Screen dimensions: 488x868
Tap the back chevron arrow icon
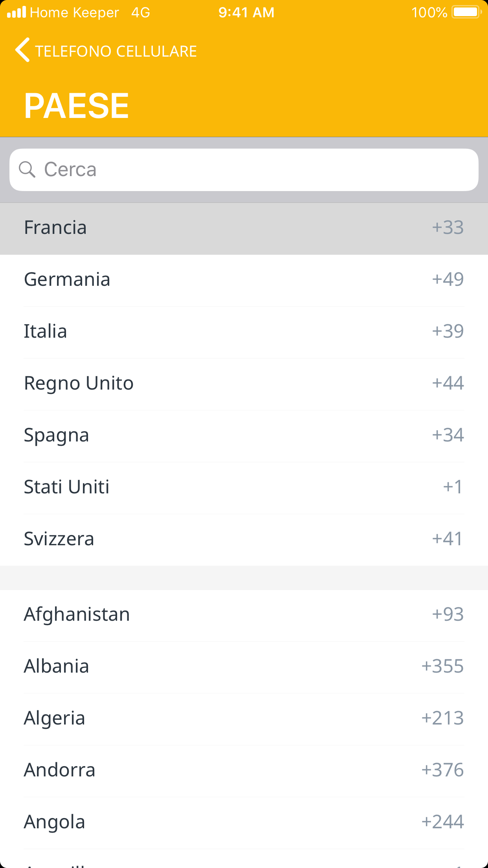(22, 50)
